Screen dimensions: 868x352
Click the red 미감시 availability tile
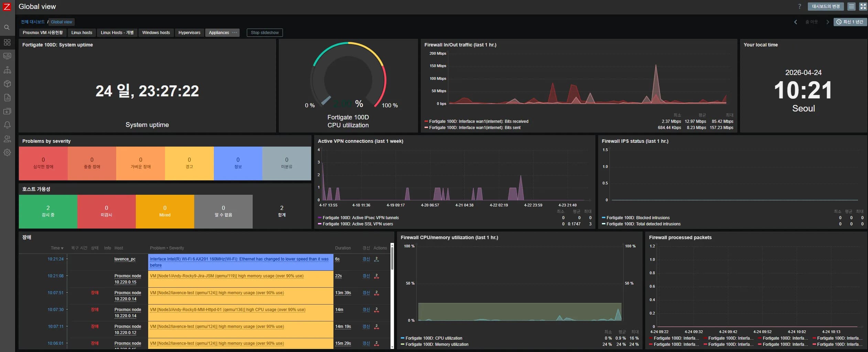click(x=107, y=212)
